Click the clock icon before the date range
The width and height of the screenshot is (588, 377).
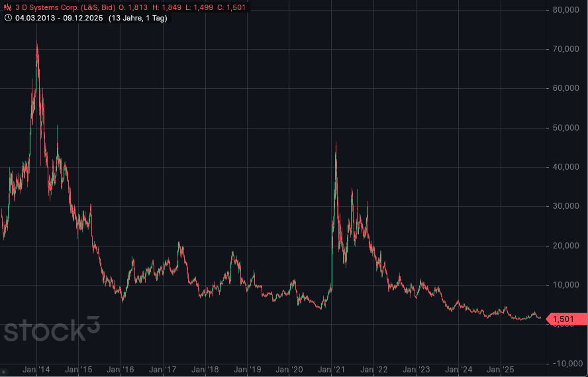9,18
